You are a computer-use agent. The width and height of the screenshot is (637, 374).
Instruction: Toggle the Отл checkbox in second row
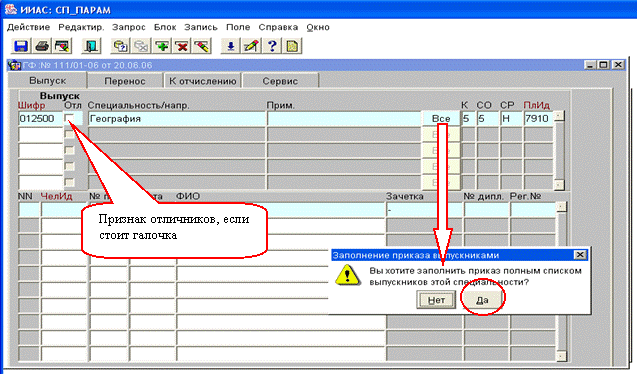point(70,134)
